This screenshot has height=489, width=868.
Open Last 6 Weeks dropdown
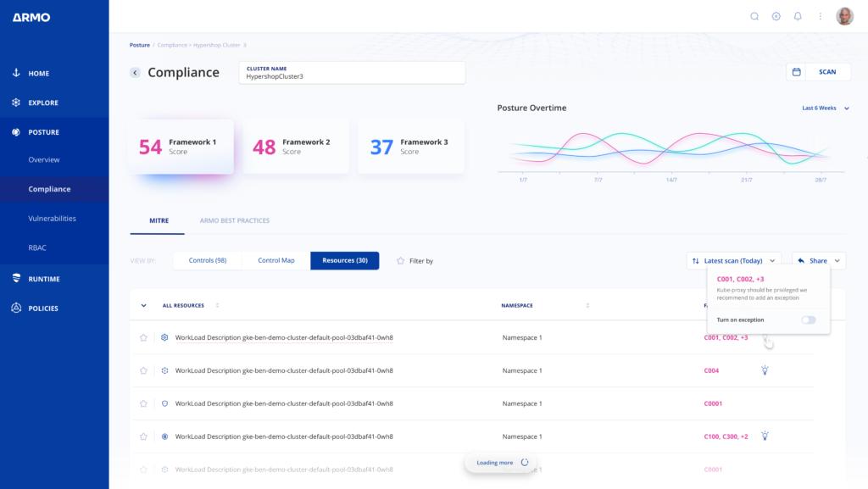825,108
